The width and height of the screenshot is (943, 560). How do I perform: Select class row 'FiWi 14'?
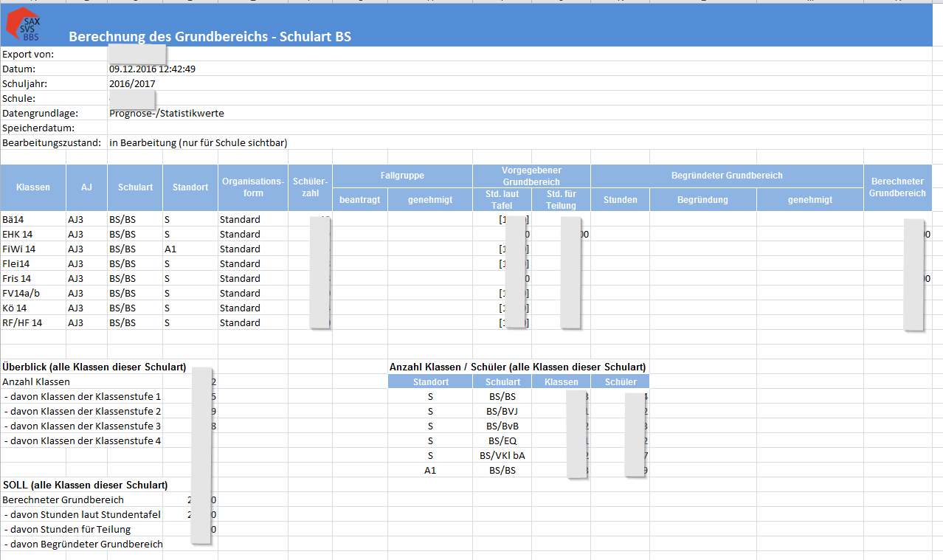(x=19, y=249)
